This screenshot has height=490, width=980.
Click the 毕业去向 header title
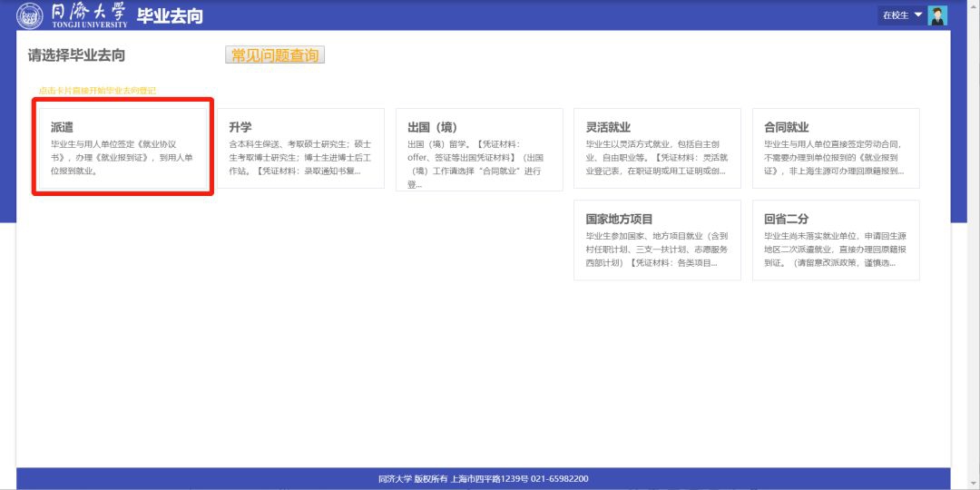coord(170,15)
